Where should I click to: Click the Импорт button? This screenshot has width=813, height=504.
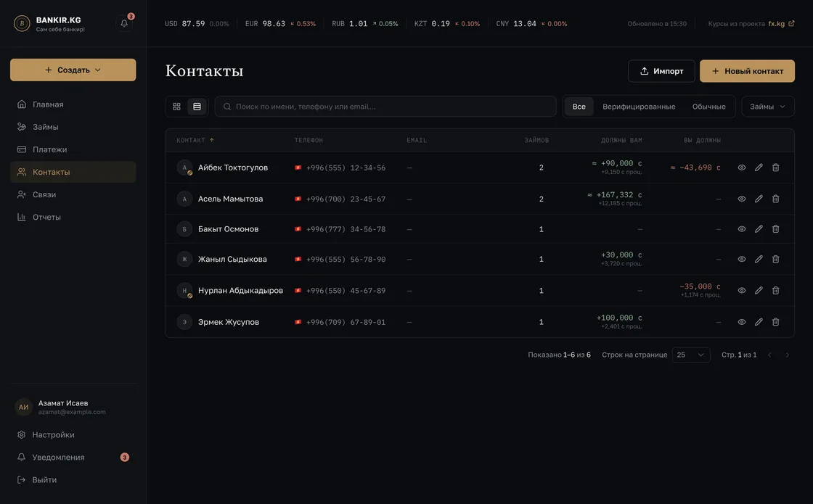[x=661, y=71]
